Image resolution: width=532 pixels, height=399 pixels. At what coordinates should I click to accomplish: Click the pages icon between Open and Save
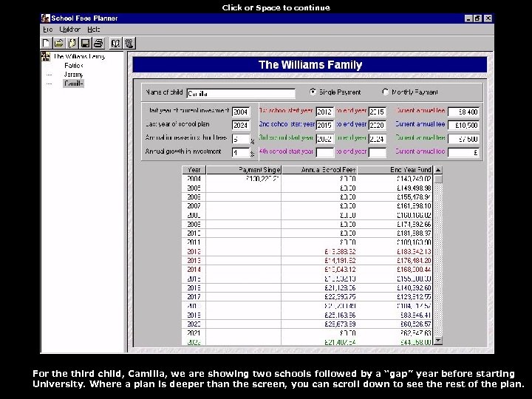72,43
